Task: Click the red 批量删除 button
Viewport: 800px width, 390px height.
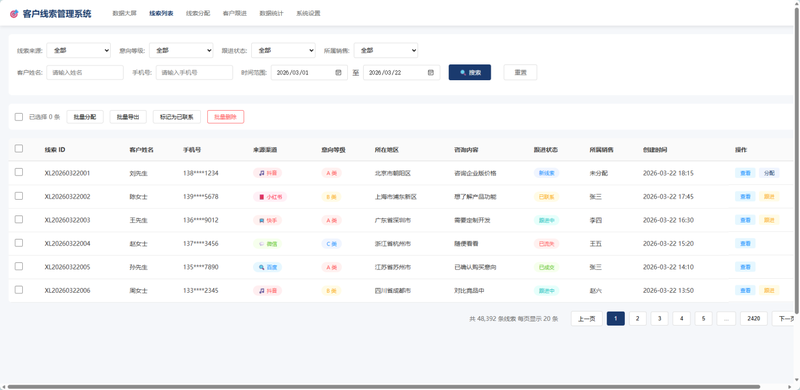Action: pyautogui.click(x=226, y=117)
